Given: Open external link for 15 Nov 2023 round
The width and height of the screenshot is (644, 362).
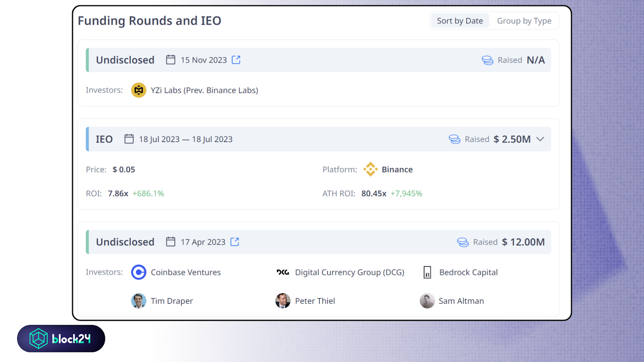Looking at the screenshot, I should click(236, 60).
